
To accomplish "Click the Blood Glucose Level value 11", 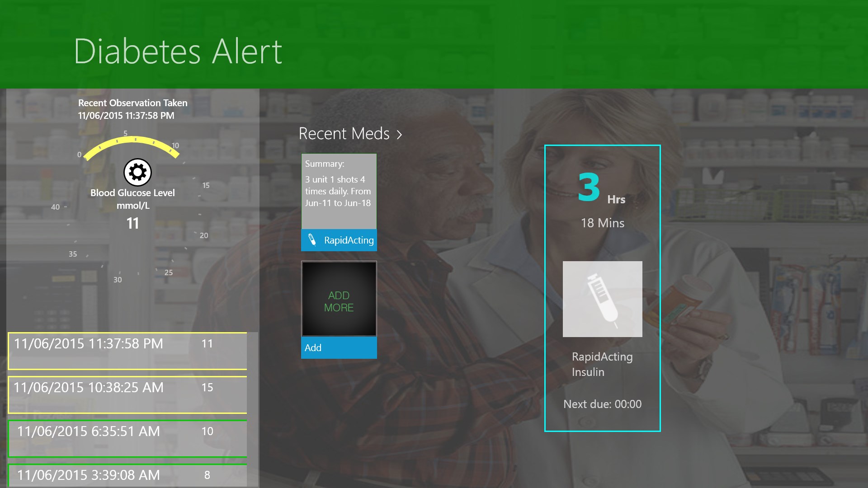I will point(133,223).
